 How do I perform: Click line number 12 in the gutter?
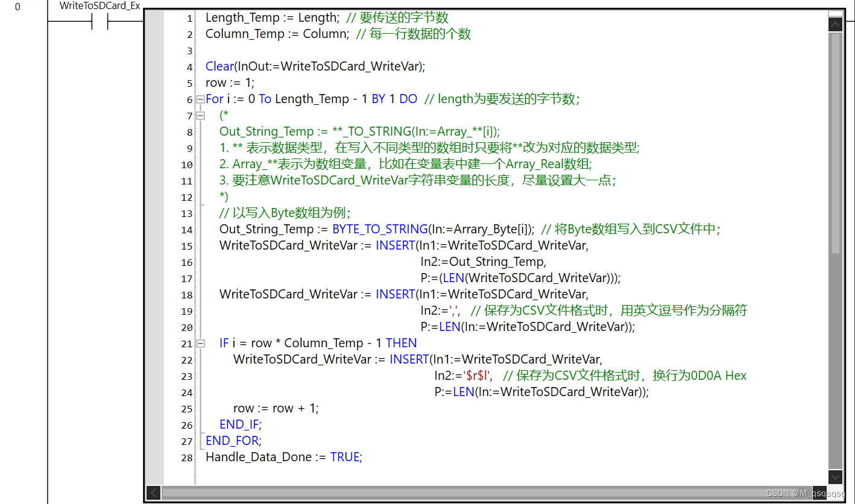point(188,198)
